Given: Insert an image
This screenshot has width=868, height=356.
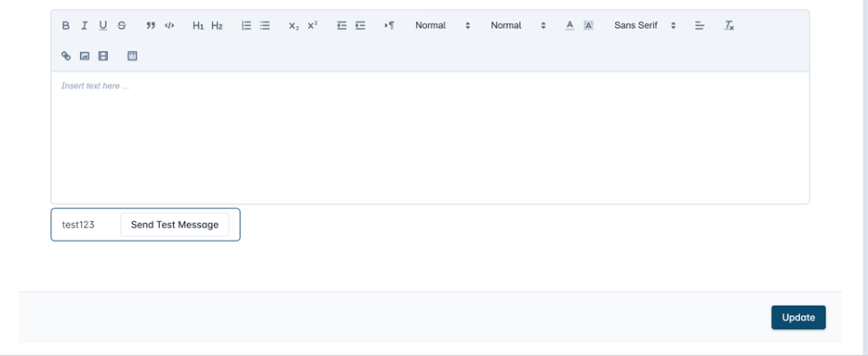Looking at the screenshot, I should coord(84,56).
